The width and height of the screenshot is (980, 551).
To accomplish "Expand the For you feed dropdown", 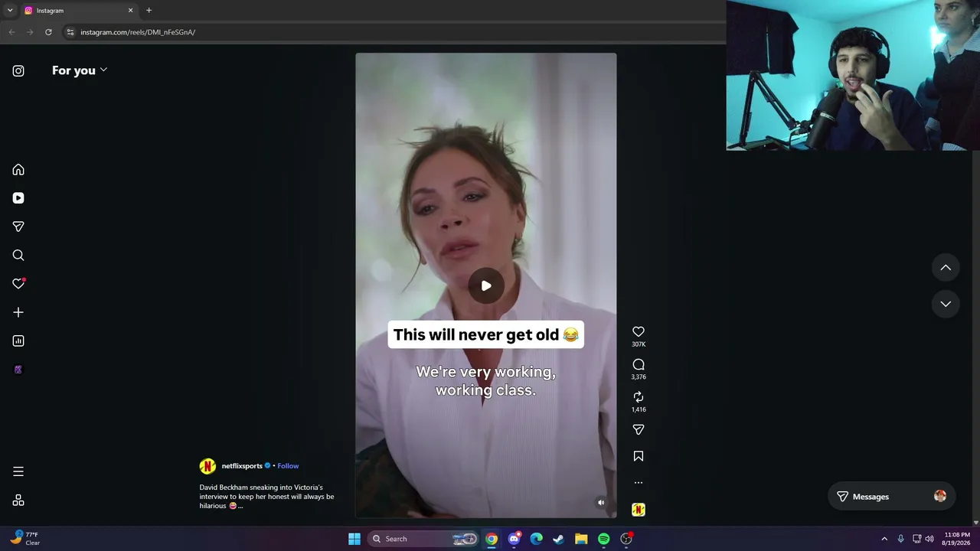I will 80,70.
